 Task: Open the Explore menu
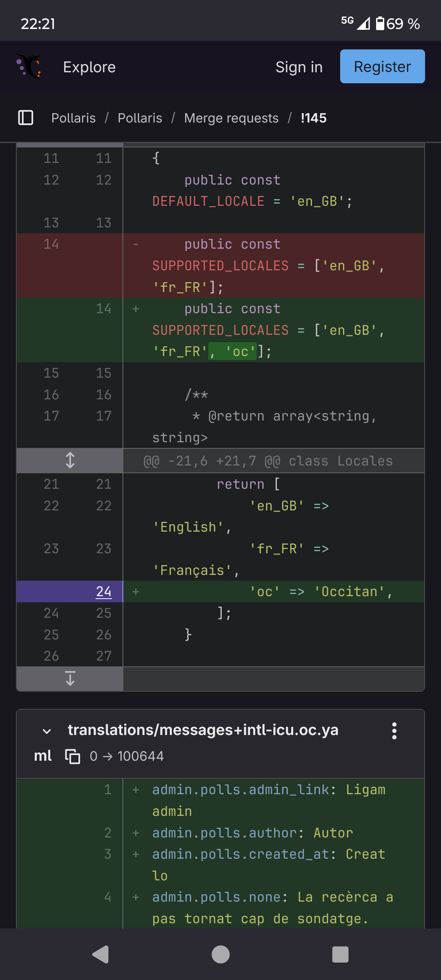coord(89,67)
